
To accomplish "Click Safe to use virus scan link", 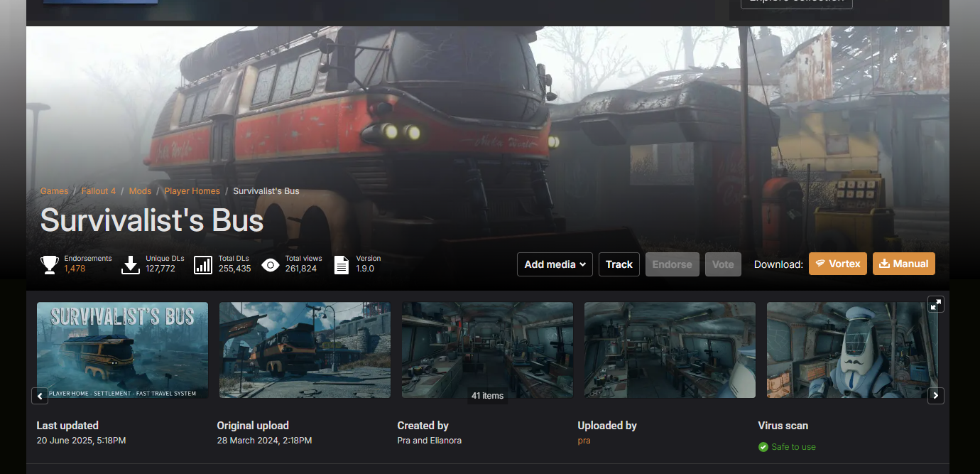I will tap(793, 447).
